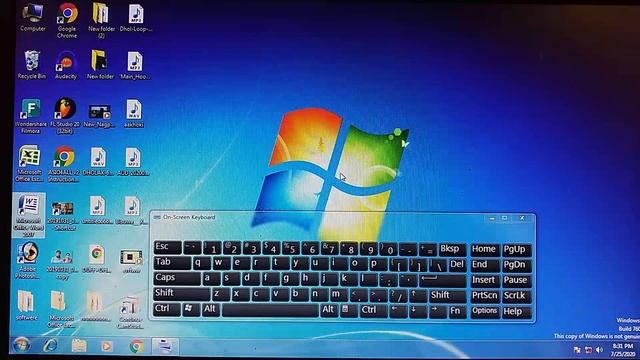Select the AUD 2020 MP3 file icon
Viewport: 640px width, 360px height.
[x=133, y=161]
